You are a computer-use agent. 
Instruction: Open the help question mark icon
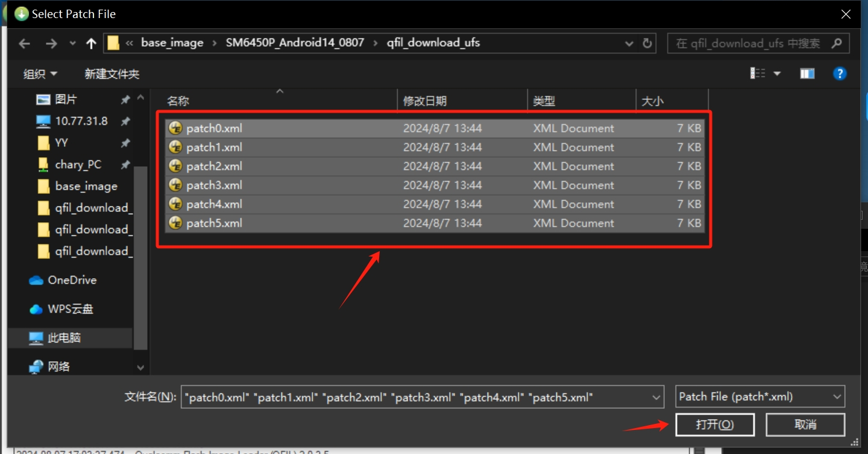click(x=839, y=73)
